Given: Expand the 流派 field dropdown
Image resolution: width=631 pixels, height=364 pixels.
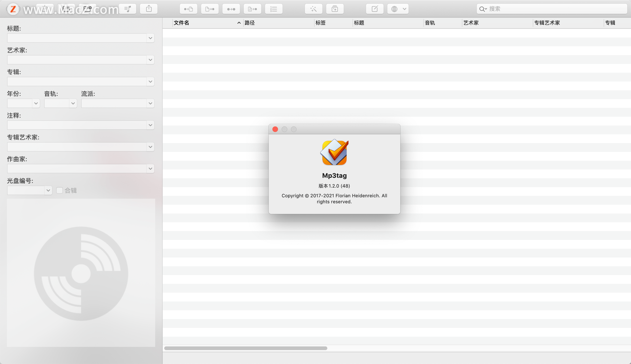Looking at the screenshot, I should click(x=150, y=103).
